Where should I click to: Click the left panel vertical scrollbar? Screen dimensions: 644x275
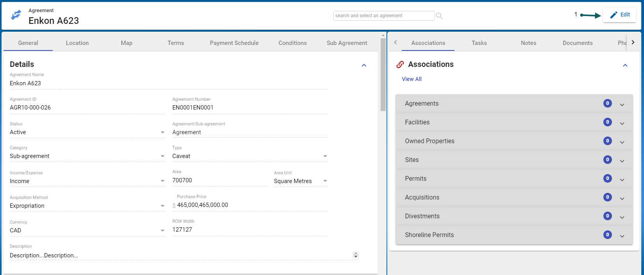[383, 74]
